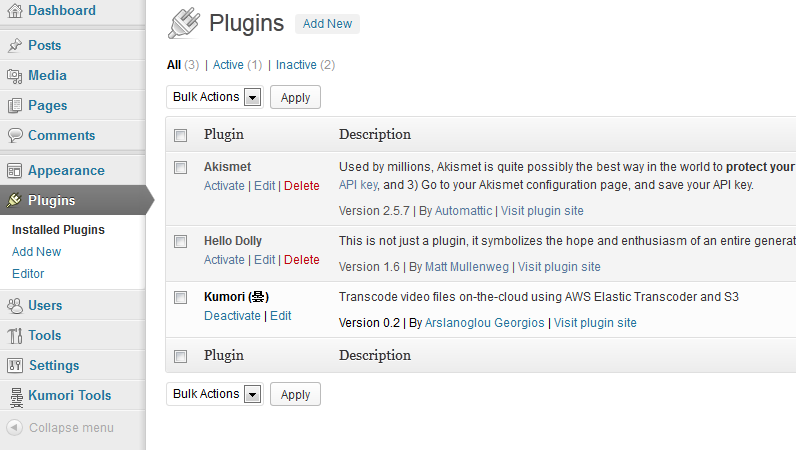Image resolution: width=796 pixels, height=450 pixels.
Task: Click the Media camera icon
Action: coord(15,76)
